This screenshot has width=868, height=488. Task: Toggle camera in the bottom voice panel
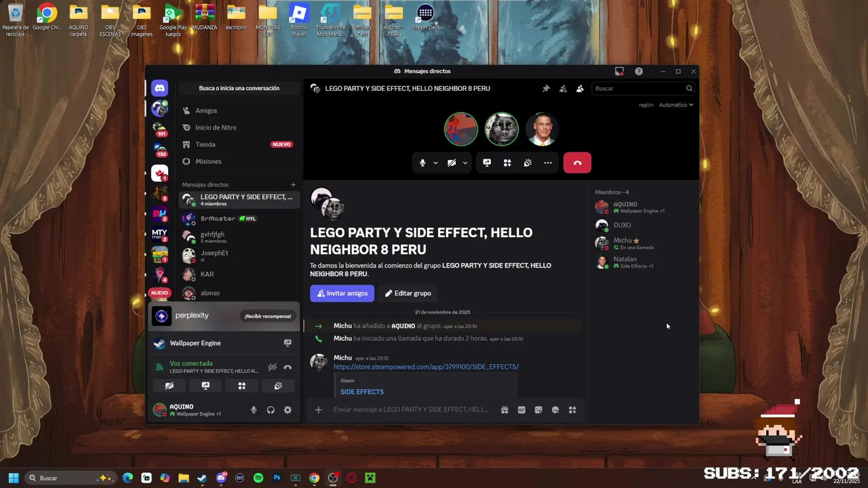pyautogui.click(x=170, y=386)
